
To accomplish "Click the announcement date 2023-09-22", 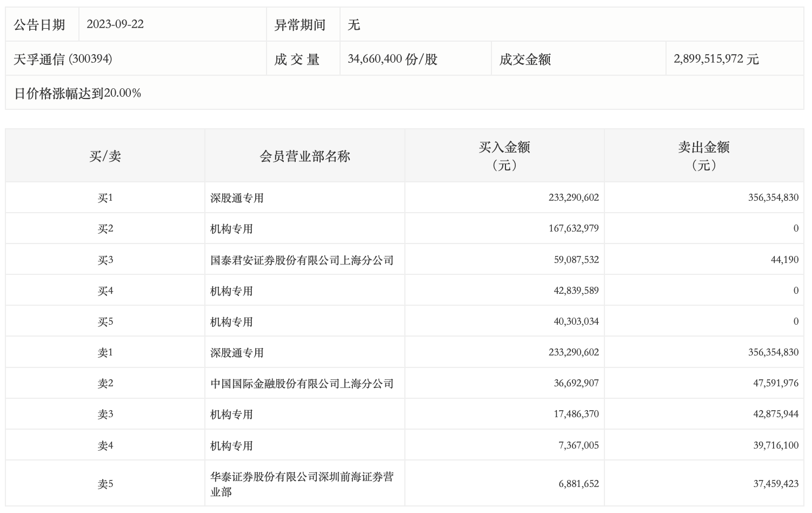I will 115,24.
